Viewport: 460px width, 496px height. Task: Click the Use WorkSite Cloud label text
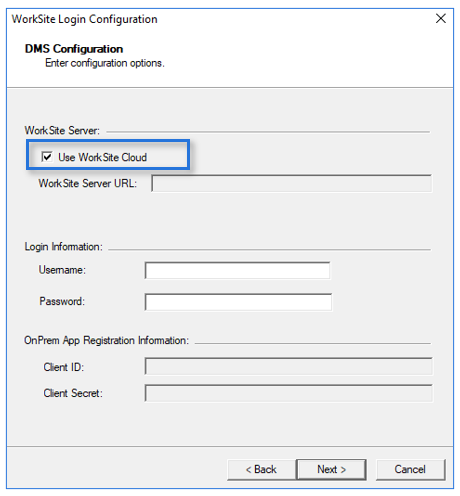102,157
